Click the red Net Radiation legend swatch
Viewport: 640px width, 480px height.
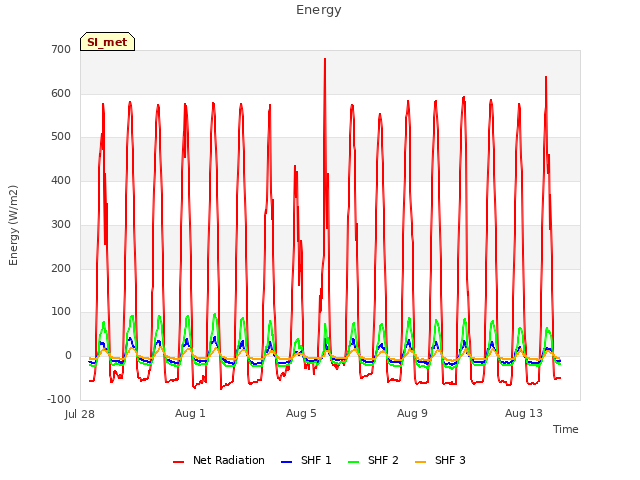(x=178, y=462)
